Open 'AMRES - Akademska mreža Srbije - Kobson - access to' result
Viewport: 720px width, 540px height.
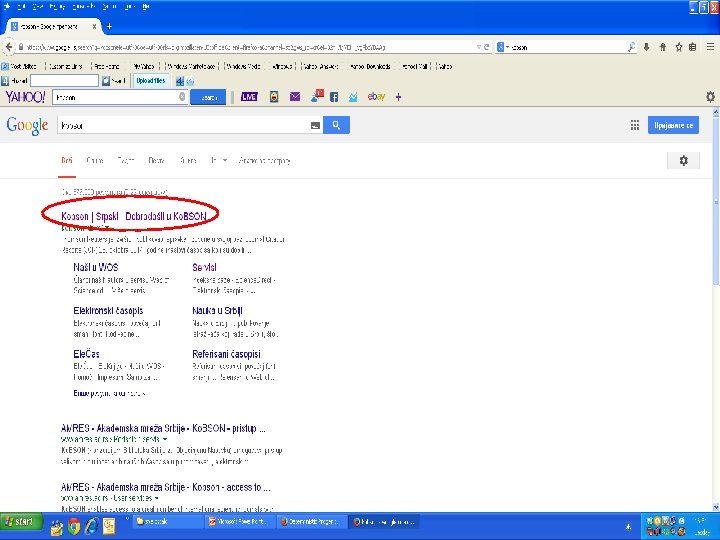click(165, 487)
